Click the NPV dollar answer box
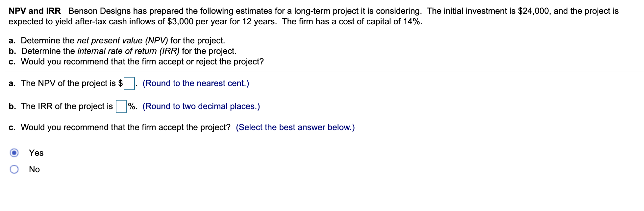The height and width of the screenshot is (211, 644). pyautogui.click(x=129, y=83)
